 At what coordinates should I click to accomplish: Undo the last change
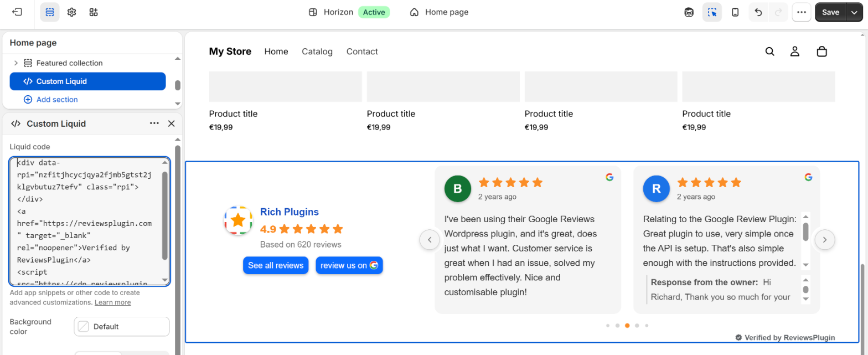(758, 12)
